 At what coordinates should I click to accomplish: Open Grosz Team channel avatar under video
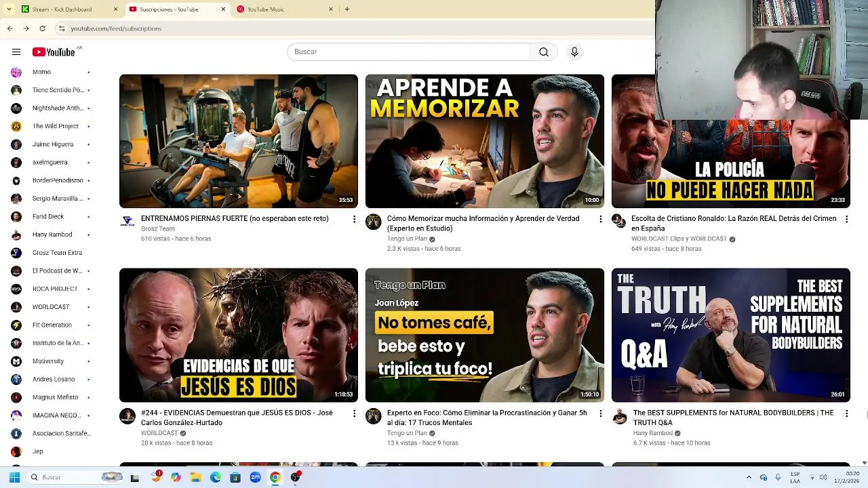pos(127,222)
